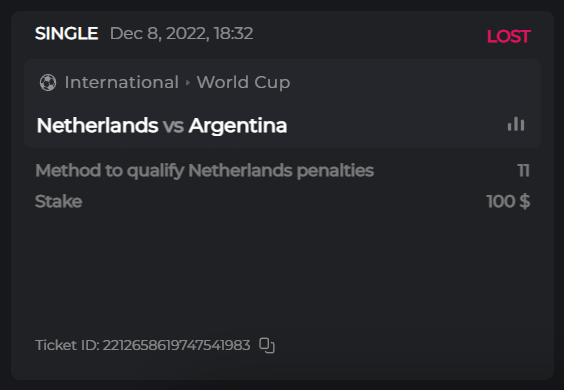564x390 pixels.
Task: Click the Stake label
Action: point(59,201)
